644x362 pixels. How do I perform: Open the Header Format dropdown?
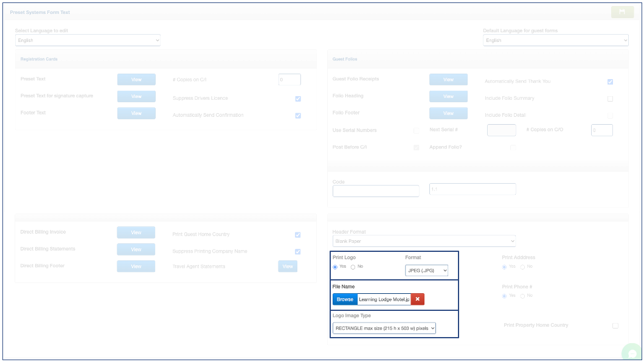(424, 241)
